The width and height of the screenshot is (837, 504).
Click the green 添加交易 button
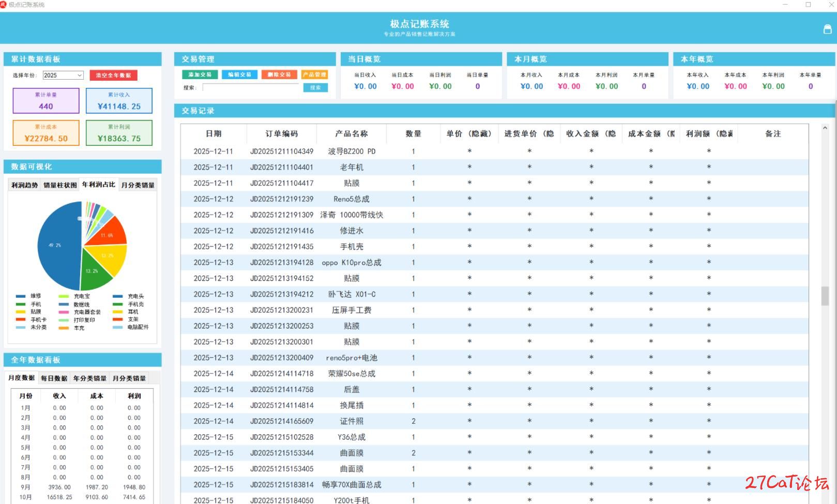click(x=200, y=74)
